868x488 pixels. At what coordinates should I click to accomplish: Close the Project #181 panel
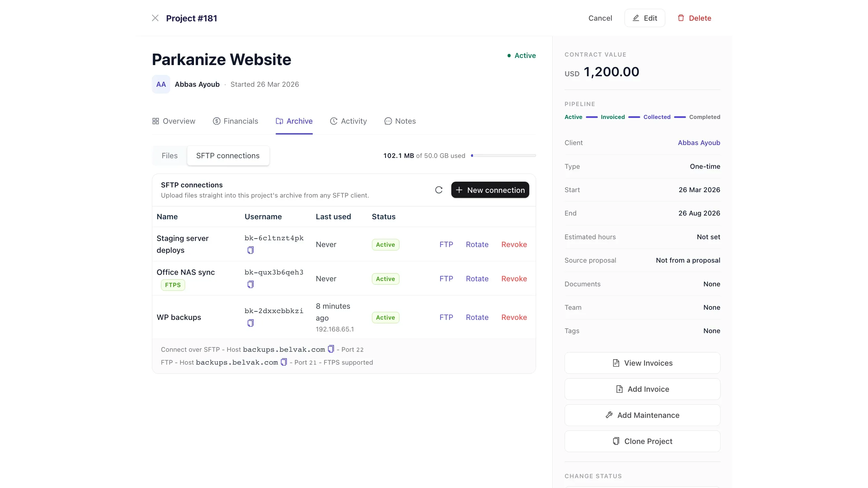(x=155, y=18)
